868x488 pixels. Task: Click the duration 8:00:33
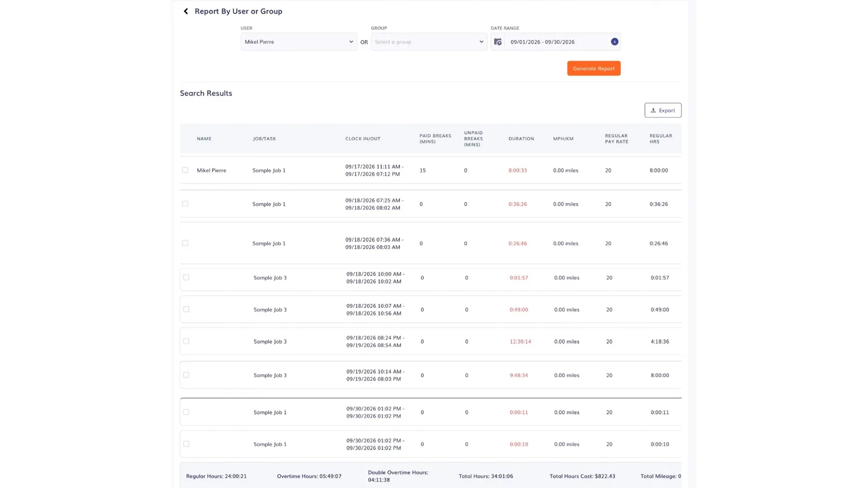(518, 170)
